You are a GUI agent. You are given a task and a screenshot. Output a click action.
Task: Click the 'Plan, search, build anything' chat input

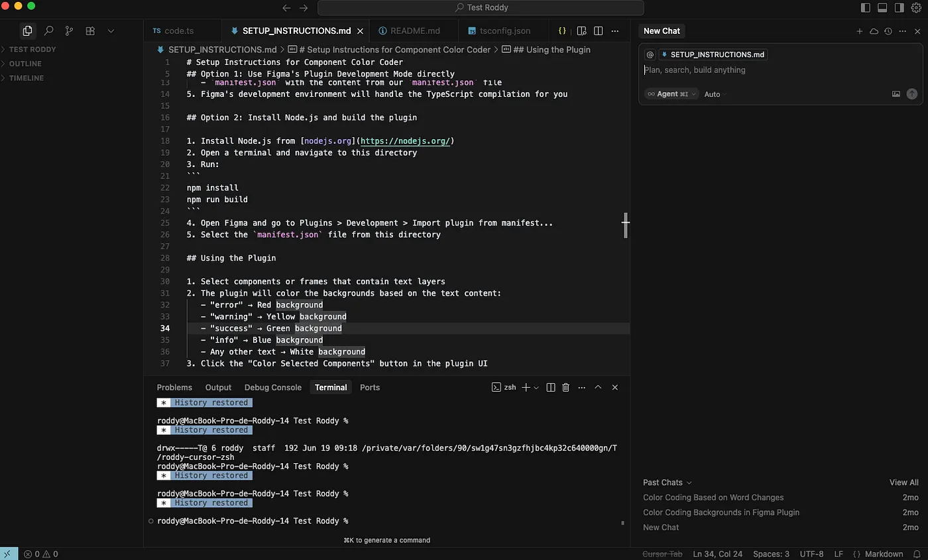click(x=782, y=70)
